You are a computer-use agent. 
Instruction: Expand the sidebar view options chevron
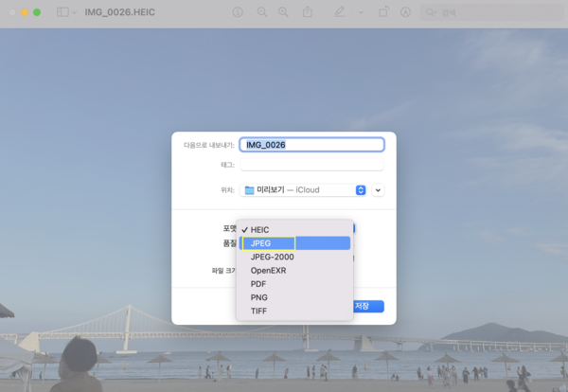point(74,12)
